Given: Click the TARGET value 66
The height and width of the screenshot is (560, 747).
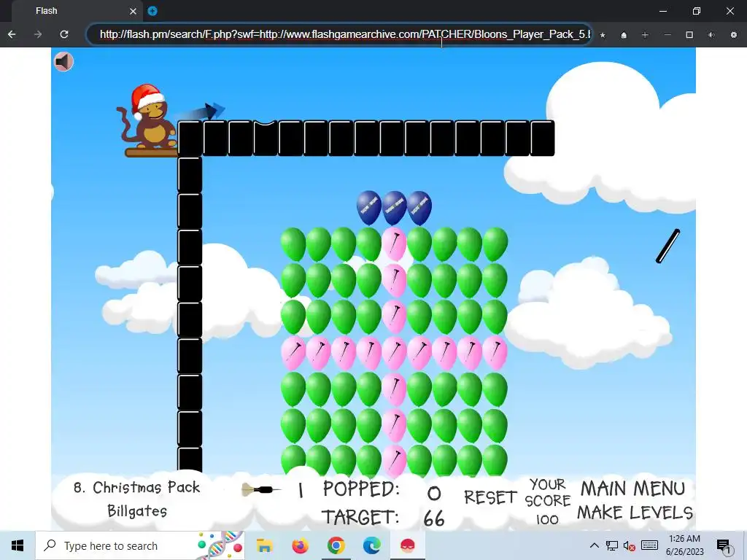Looking at the screenshot, I should coord(433,518).
